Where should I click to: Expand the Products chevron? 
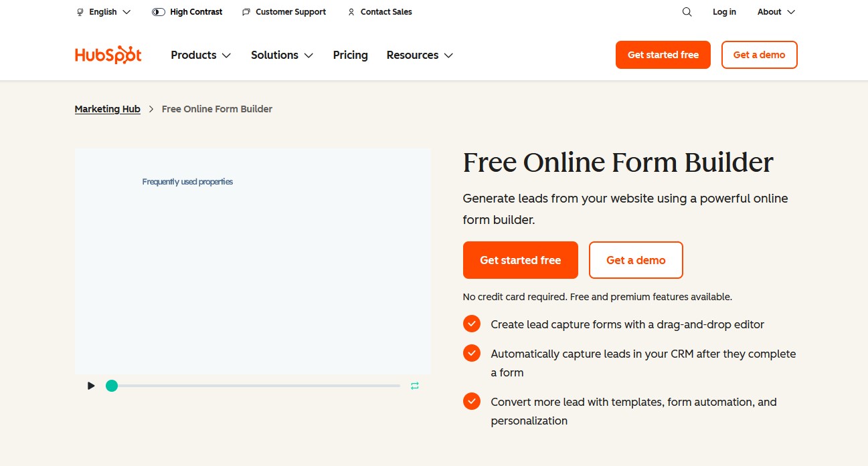226,55
